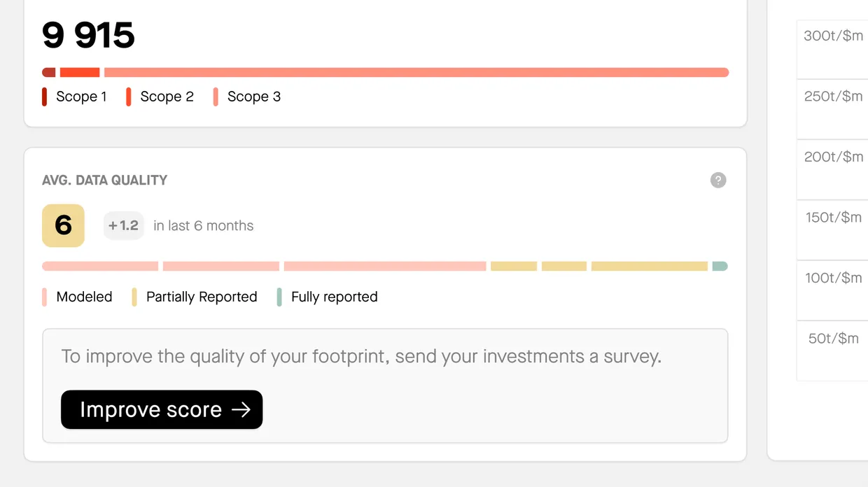This screenshot has width=868, height=487.
Task: Click the Scope 1 legend item
Action: point(74,97)
